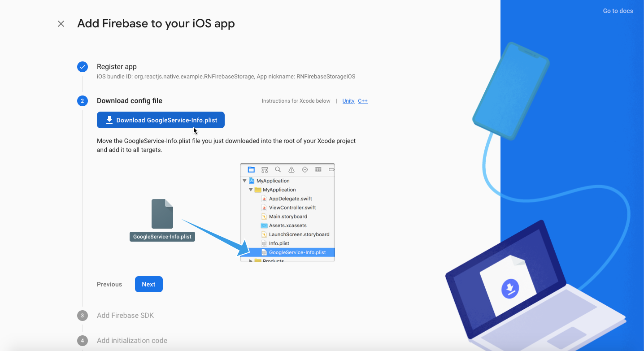Click the download arrow icon inside the Download button
This screenshot has height=351, width=644.
point(109,120)
